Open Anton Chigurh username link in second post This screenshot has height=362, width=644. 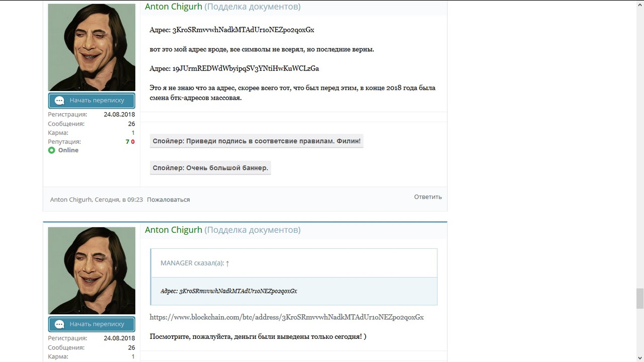pyautogui.click(x=174, y=230)
